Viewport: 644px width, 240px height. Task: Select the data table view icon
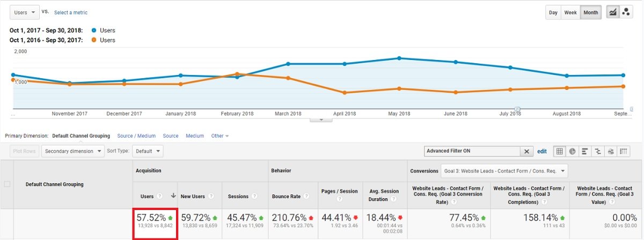coord(560,152)
